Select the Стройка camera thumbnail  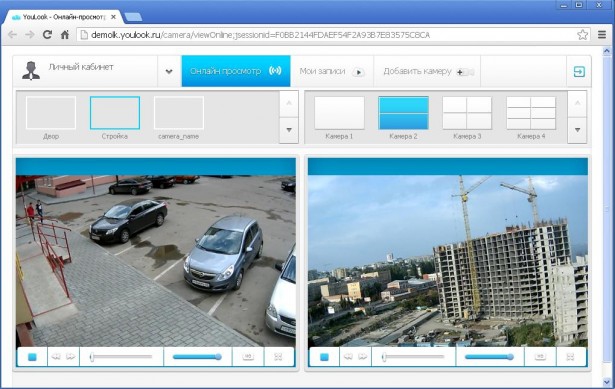pos(115,113)
